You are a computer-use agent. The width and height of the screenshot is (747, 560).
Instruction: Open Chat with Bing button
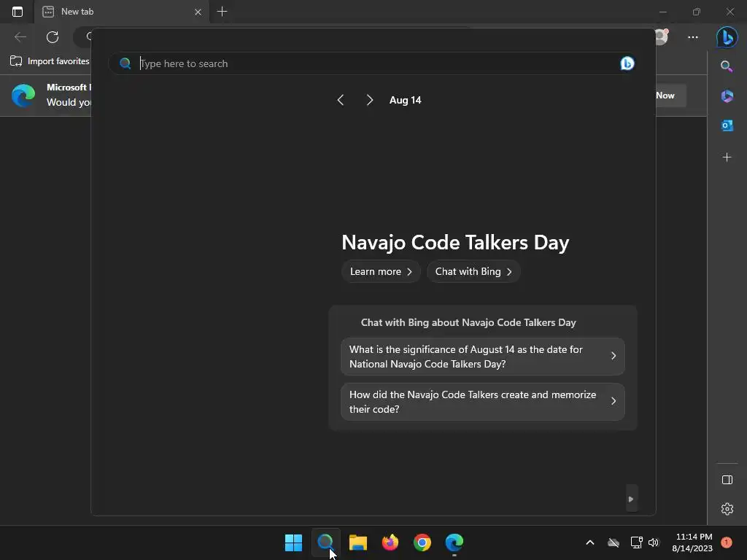coord(473,271)
